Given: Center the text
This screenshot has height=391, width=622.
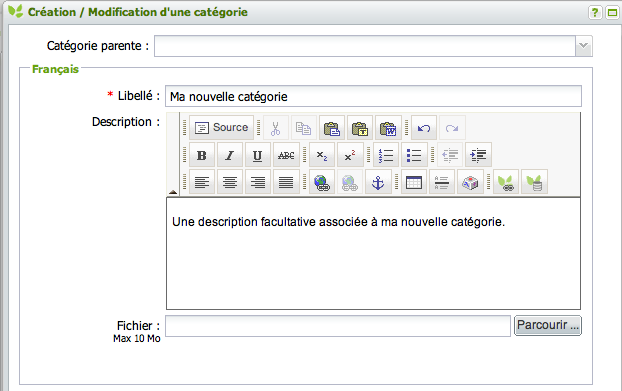Looking at the screenshot, I should 230,182.
